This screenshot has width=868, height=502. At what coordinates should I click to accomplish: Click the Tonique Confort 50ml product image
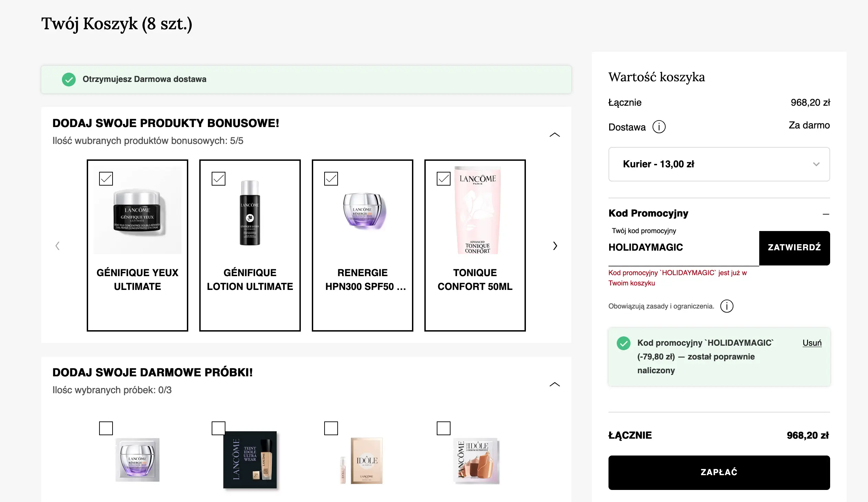[x=477, y=210]
